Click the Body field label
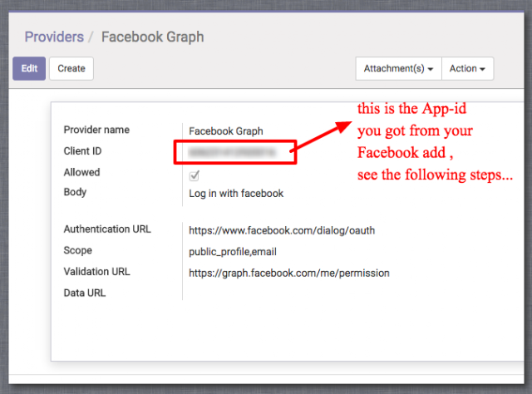 pos(75,192)
